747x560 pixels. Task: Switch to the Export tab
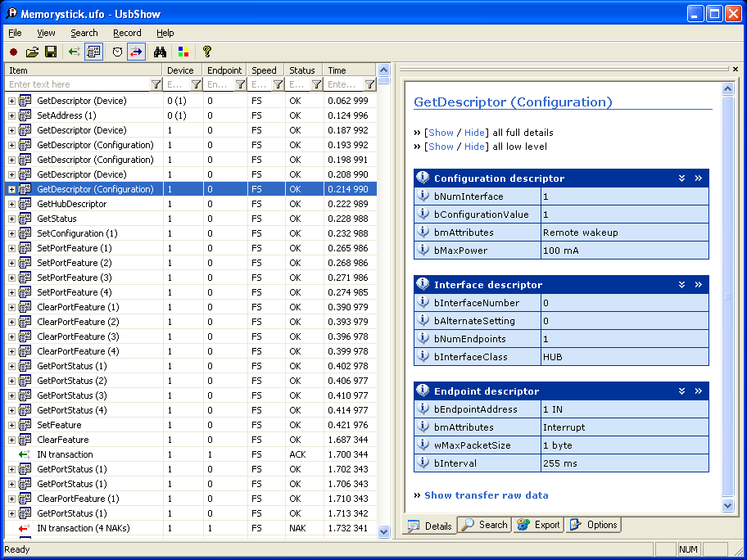coord(539,525)
